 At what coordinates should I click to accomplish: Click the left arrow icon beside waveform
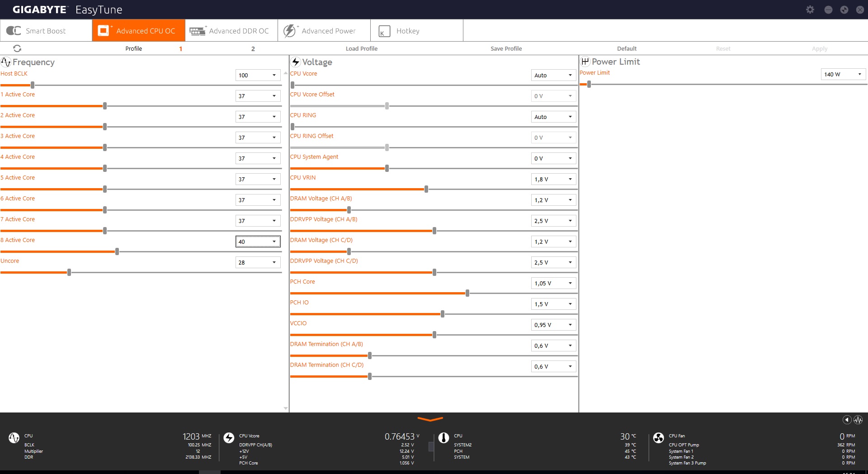pos(847,420)
